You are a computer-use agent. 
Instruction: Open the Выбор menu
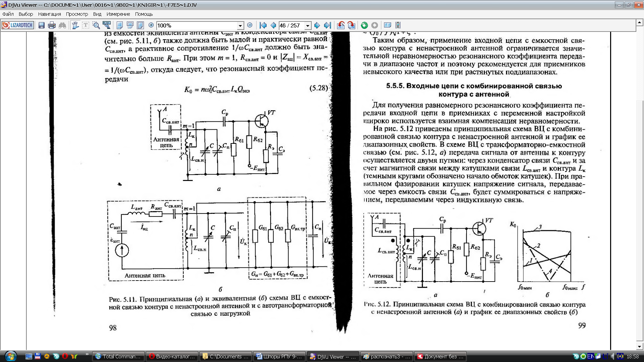click(x=26, y=14)
